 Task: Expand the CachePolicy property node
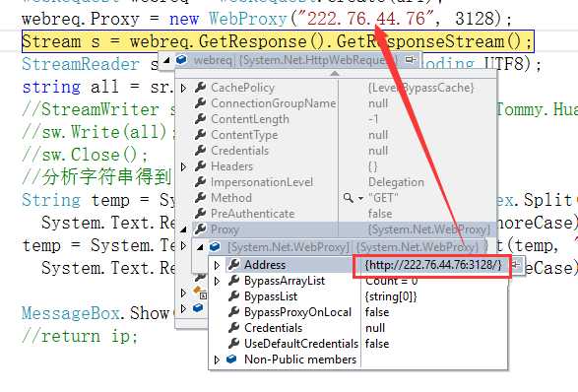pos(183,88)
